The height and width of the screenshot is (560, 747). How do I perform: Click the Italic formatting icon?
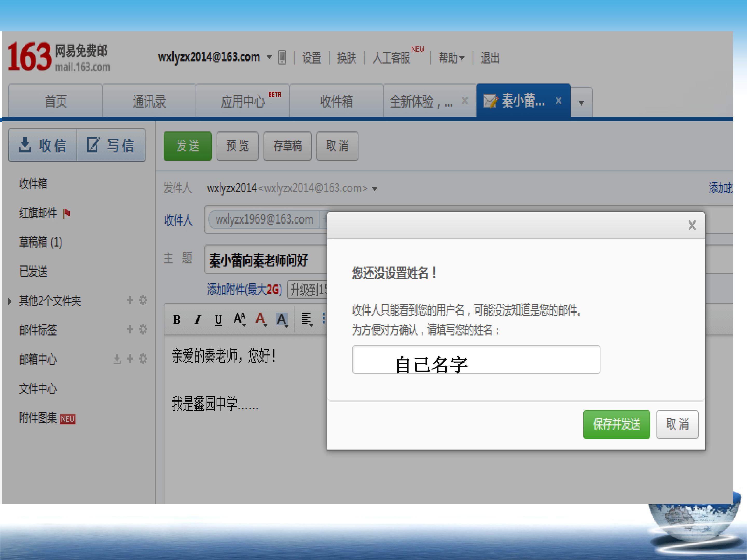(198, 319)
